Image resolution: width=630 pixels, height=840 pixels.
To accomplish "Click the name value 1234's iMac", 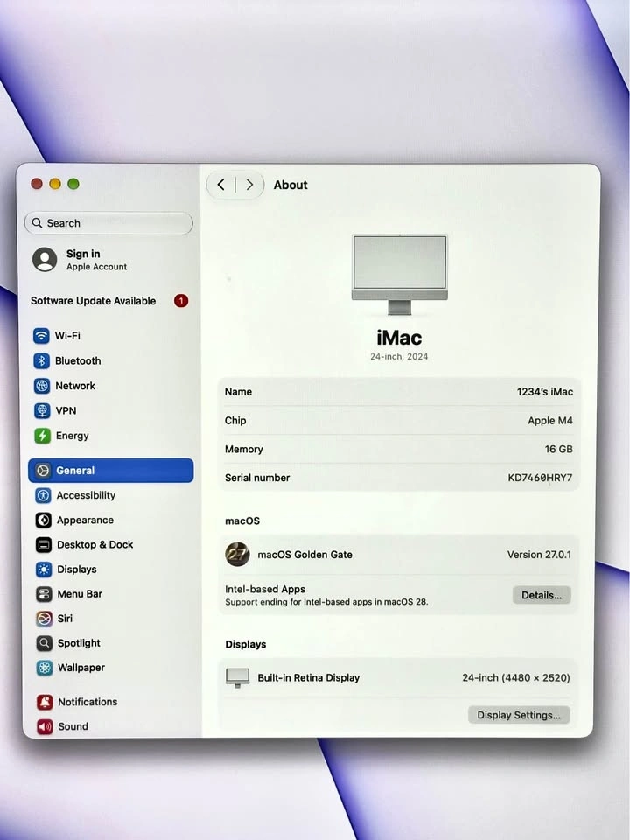I will [545, 392].
